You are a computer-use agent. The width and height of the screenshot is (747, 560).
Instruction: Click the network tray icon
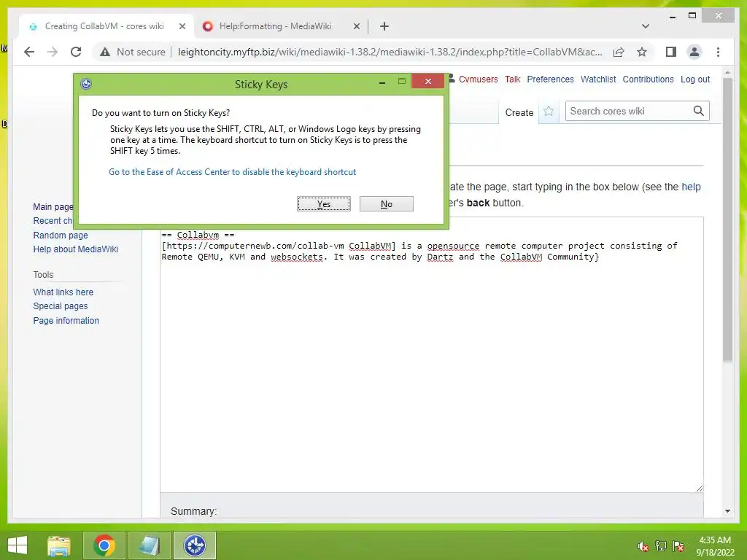tap(660, 546)
